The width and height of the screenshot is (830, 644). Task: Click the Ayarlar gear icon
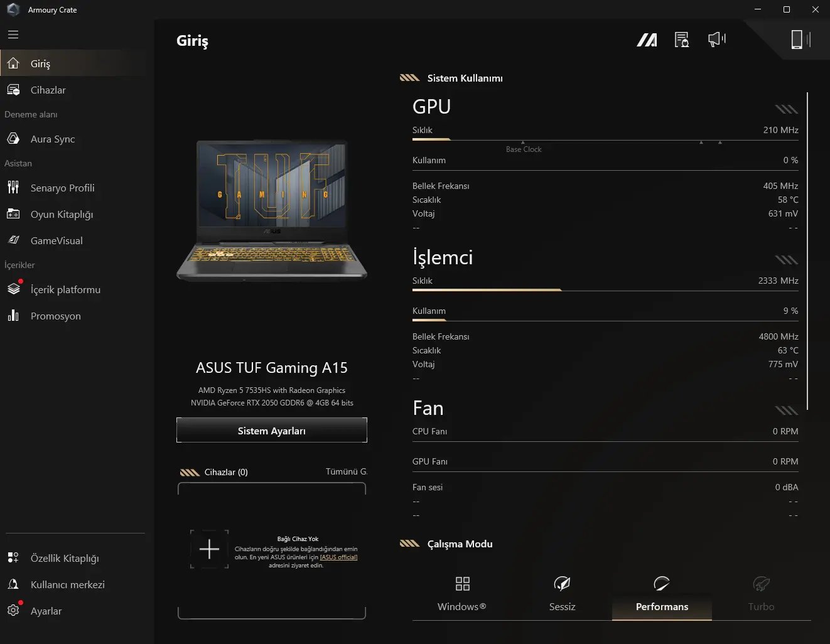(x=13, y=611)
